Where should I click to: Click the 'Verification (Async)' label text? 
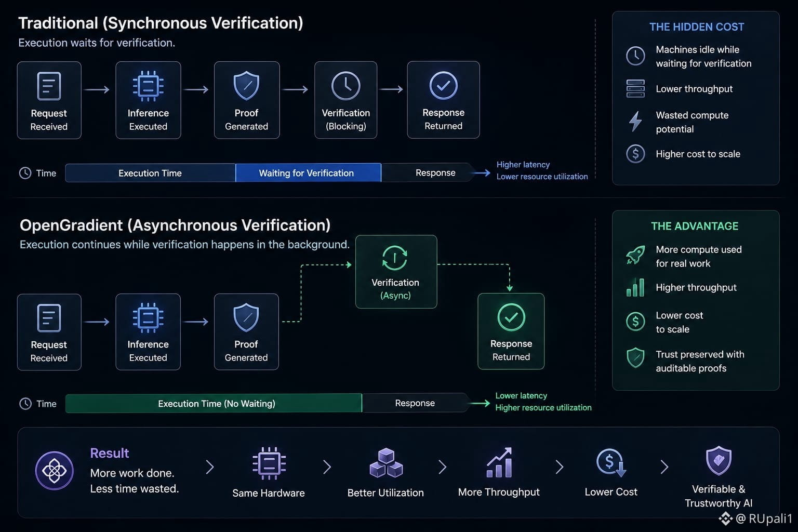coord(395,289)
